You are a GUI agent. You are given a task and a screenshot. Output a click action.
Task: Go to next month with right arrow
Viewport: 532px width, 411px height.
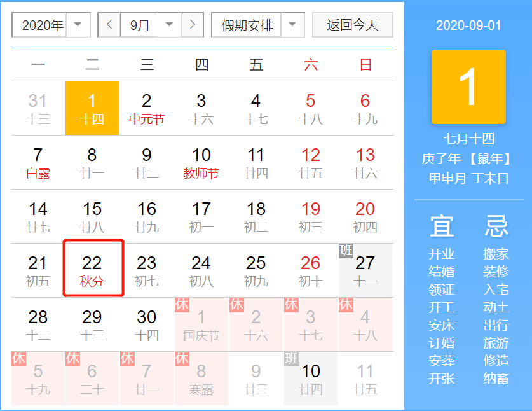pos(193,25)
